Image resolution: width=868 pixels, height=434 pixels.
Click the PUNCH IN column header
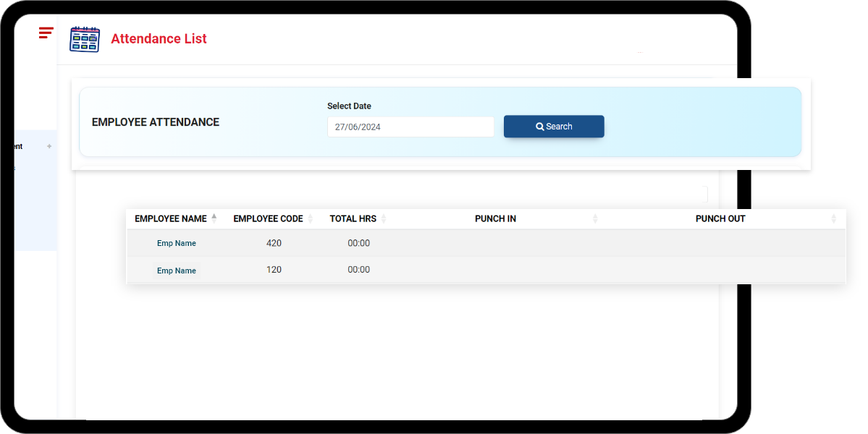(x=495, y=219)
